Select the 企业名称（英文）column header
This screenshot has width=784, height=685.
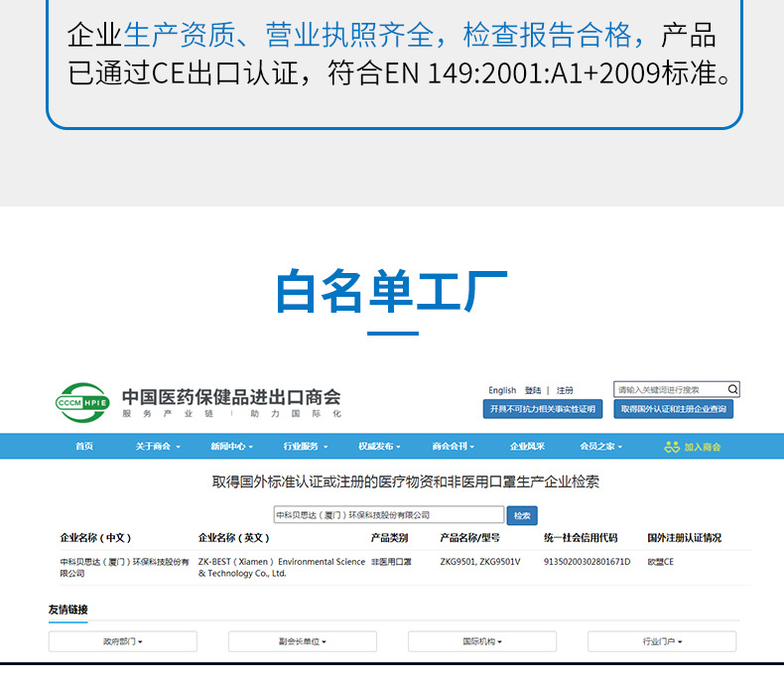pos(233,538)
